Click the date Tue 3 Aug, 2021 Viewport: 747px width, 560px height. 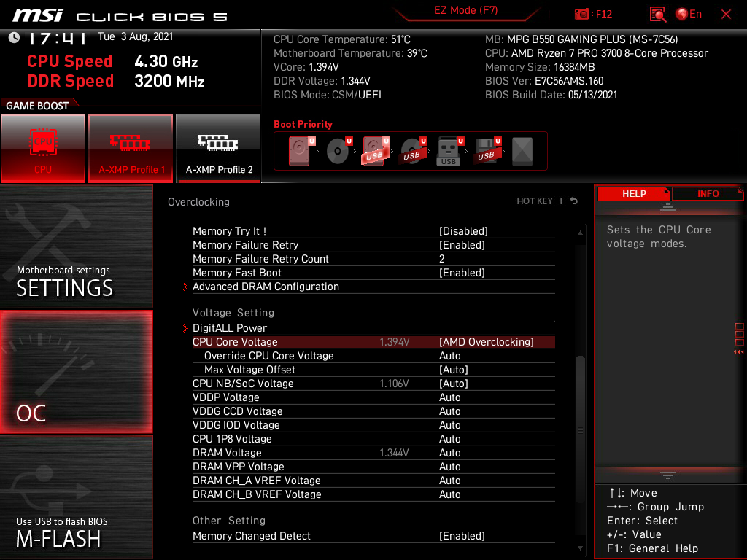click(x=135, y=36)
